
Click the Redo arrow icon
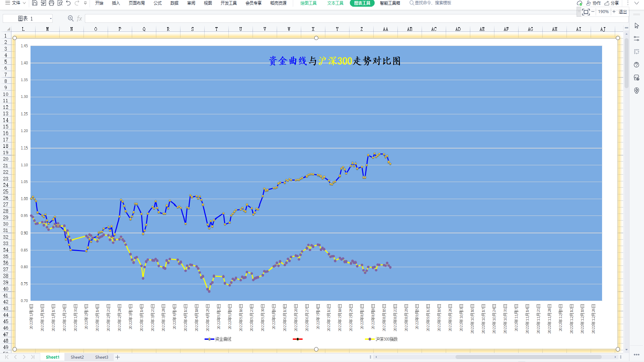77,3
